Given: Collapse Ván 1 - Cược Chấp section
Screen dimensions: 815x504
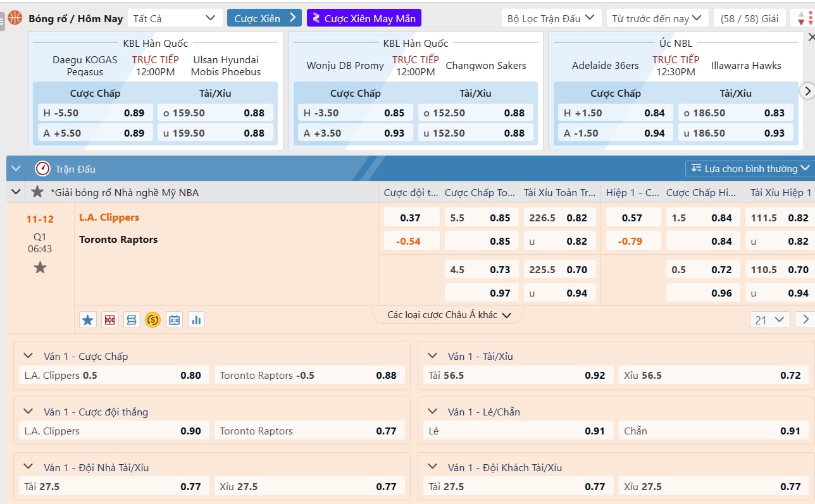Looking at the screenshot, I should (28, 356).
